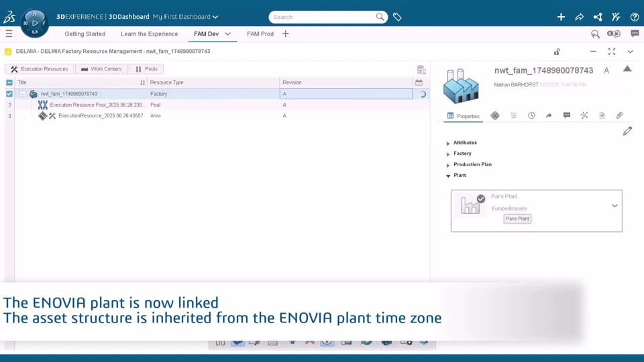Select the FAM Dev tab
Viewport: 644px width, 362px height.
tap(206, 34)
